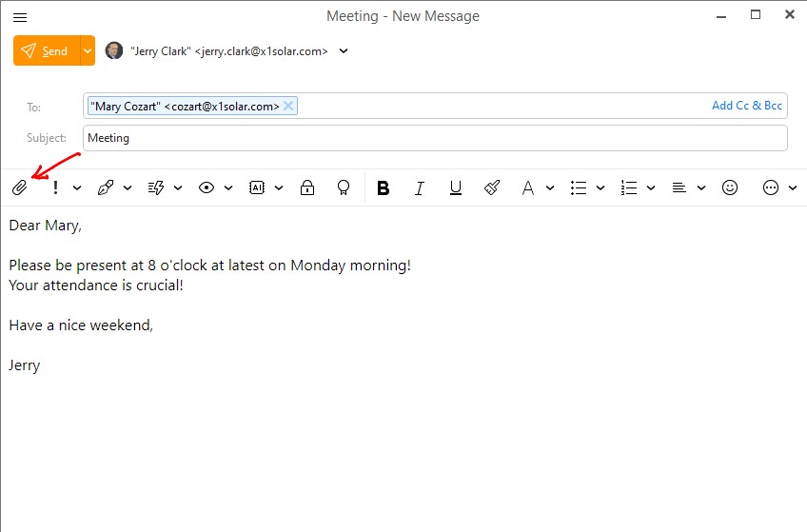Toggle italic formatting

click(419, 188)
